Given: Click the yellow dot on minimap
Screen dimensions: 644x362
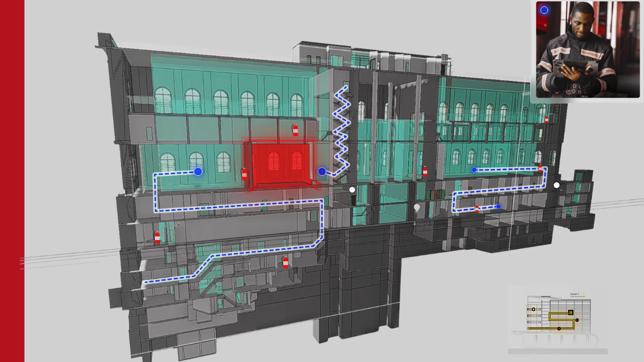Looking at the screenshot, I should pos(534,309).
